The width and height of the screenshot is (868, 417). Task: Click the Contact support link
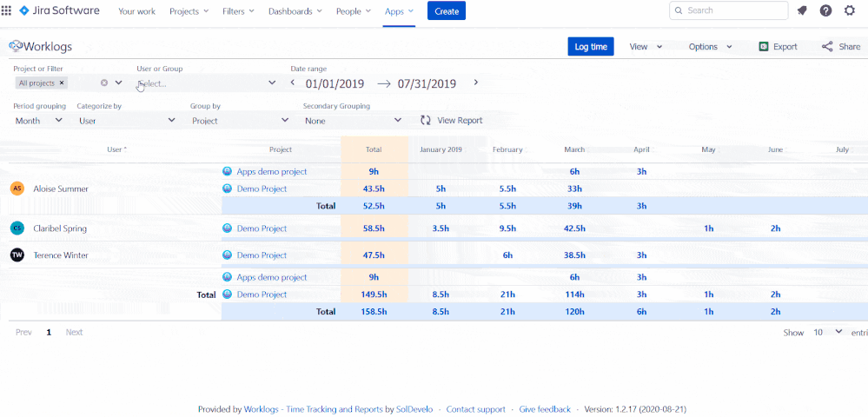coord(475,409)
